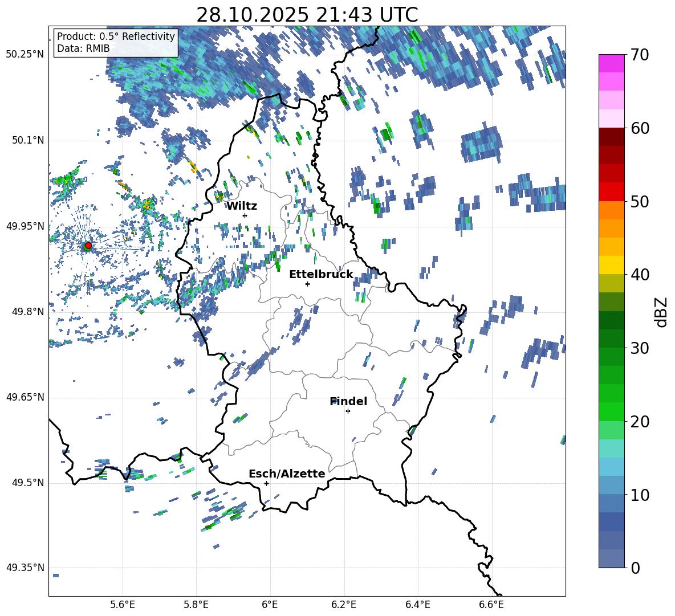Click the 40 tick on colorbar

click(639, 275)
